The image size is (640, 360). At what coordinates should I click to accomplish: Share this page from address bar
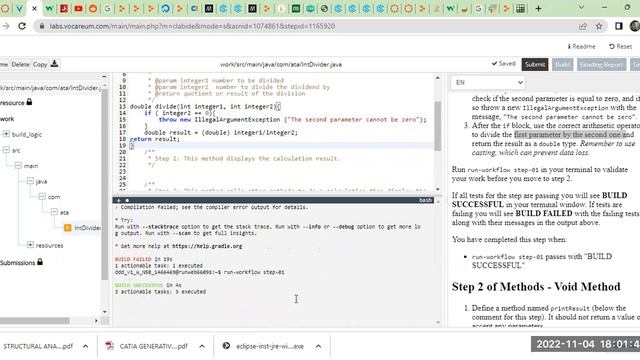coord(582,26)
